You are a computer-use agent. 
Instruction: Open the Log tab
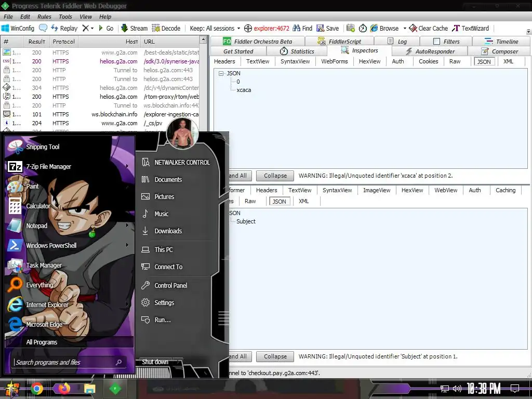pos(397,42)
